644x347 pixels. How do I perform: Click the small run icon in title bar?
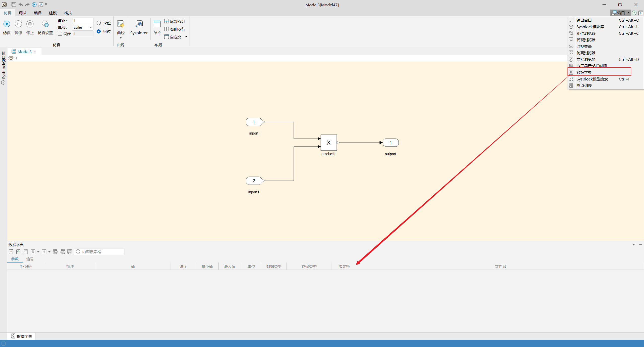coord(34,5)
